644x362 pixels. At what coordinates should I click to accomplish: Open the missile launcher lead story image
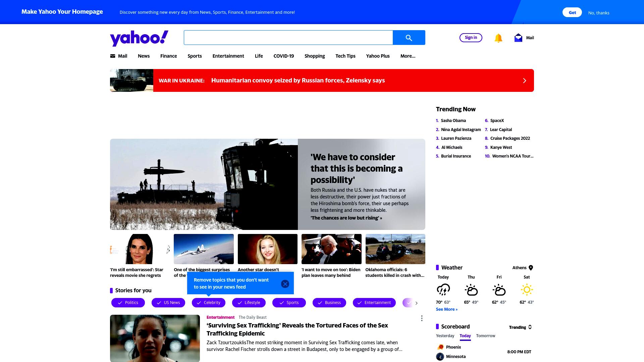coord(204,184)
